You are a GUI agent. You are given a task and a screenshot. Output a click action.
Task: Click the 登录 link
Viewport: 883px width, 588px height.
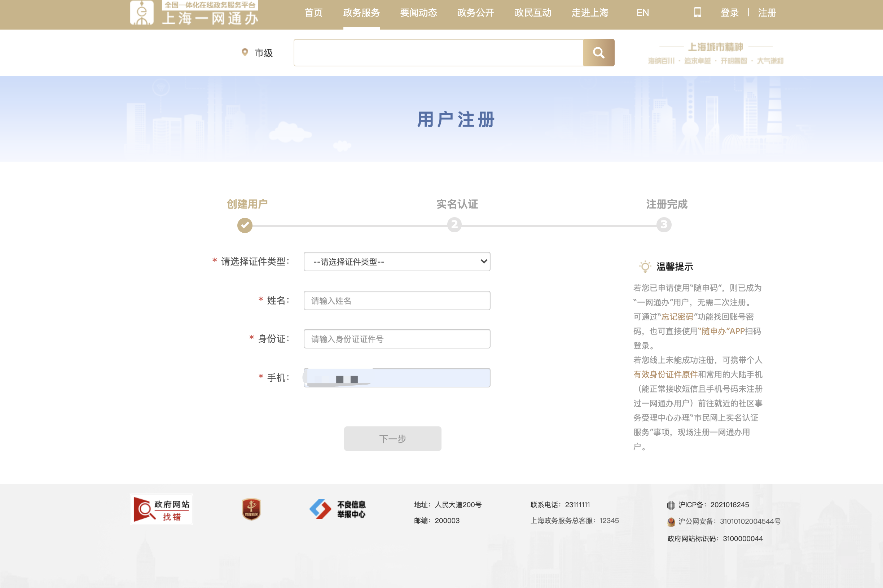pyautogui.click(x=729, y=13)
